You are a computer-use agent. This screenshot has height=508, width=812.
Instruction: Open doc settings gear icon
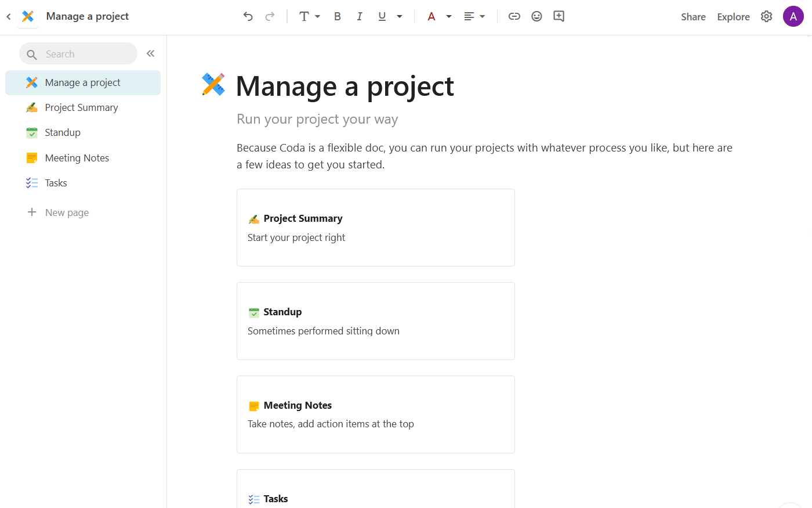click(766, 16)
